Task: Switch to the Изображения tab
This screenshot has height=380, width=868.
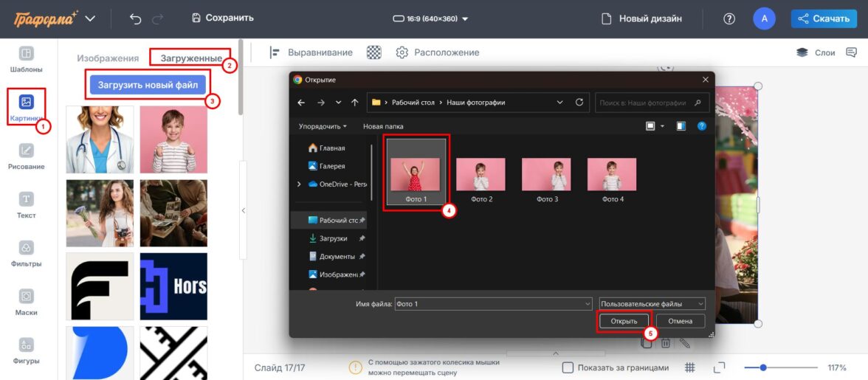Action: click(108, 58)
